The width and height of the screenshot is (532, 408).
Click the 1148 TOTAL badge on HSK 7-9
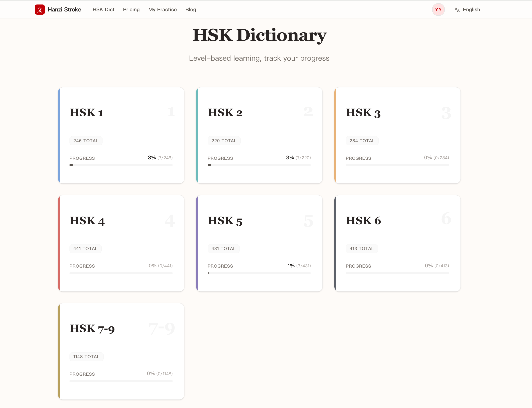(x=86, y=357)
